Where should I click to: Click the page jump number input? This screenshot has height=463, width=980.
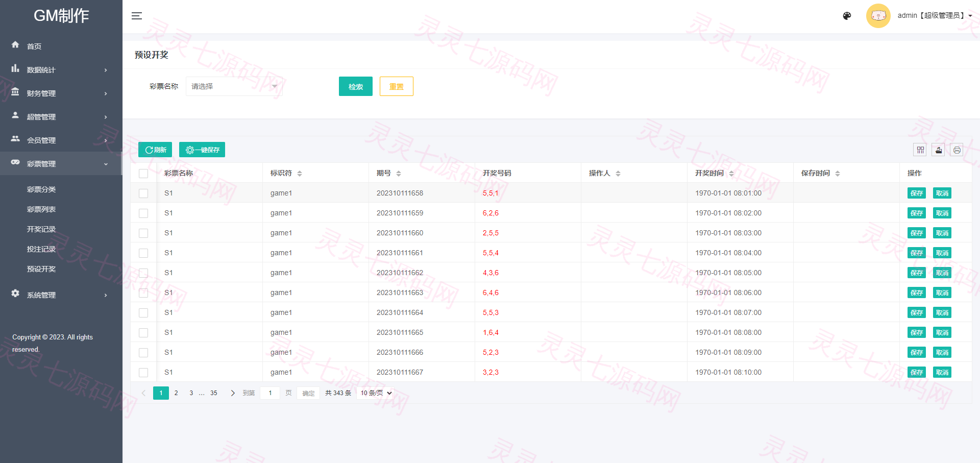(270, 393)
